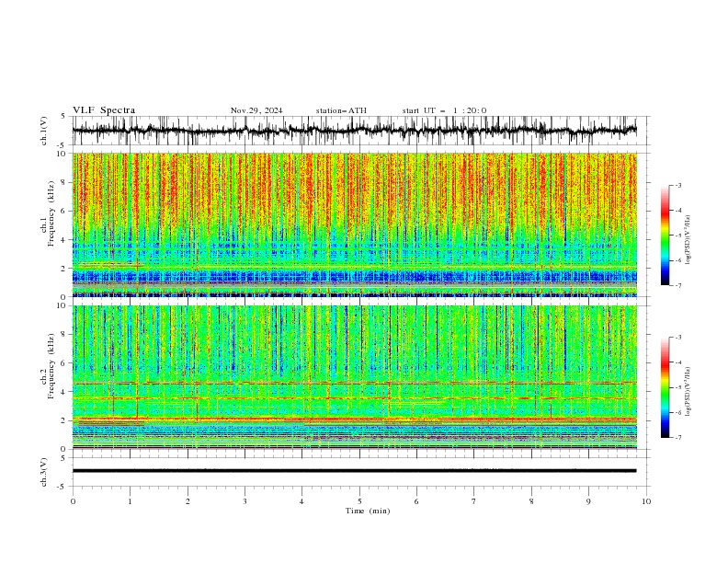
Task: Click the "-5" tick on ch.1 color bar
Action: (x=677, y=236)
